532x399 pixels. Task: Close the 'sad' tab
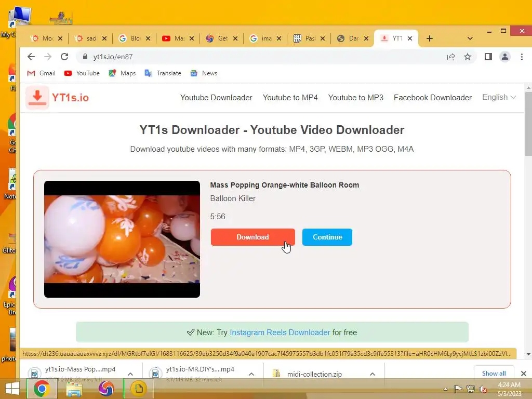point(104,38)
